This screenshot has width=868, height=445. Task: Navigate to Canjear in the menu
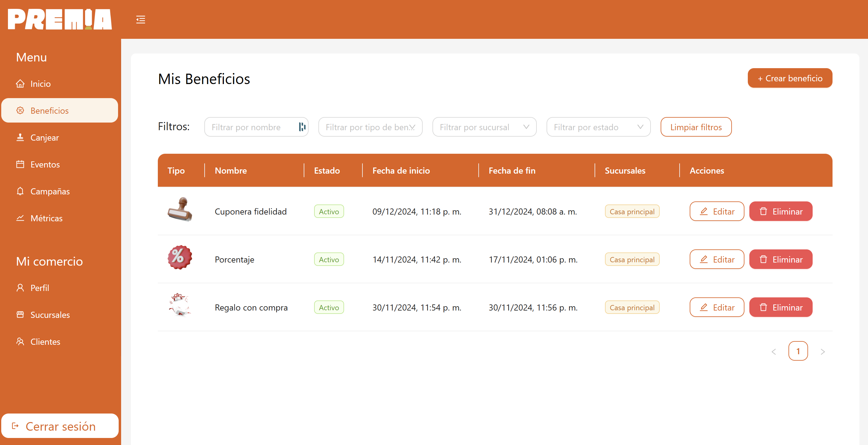[44, 138]
